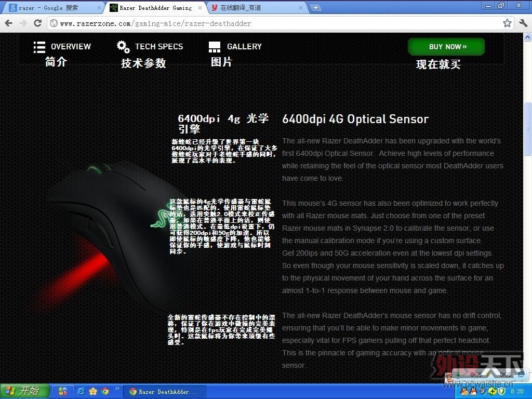Click the site info globe icon in address bar
Image resolution: width=532 pixels, height=399 pixels.
(54, 23)
